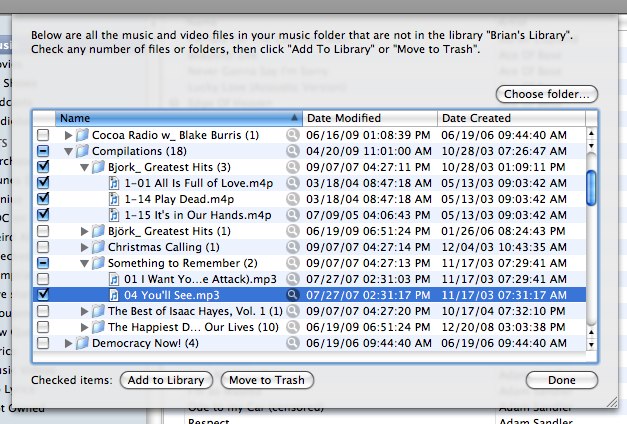Image resolution: width=627 pixels, height=424 pixels.
Task: Uncheck the 1-14 Play Dead.m4p checkbox
Action: point(42,199)
